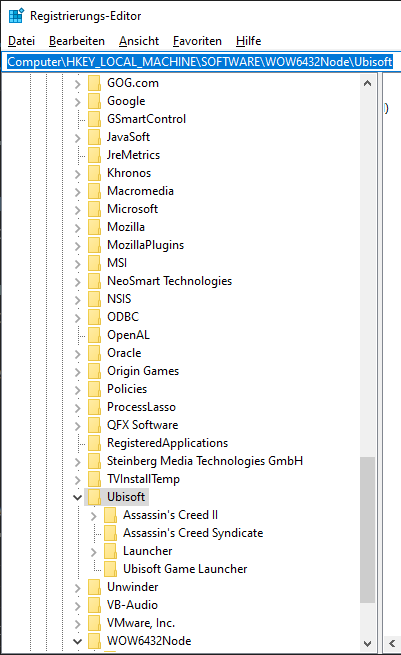Click the JavaSoft folder icon

94,137
